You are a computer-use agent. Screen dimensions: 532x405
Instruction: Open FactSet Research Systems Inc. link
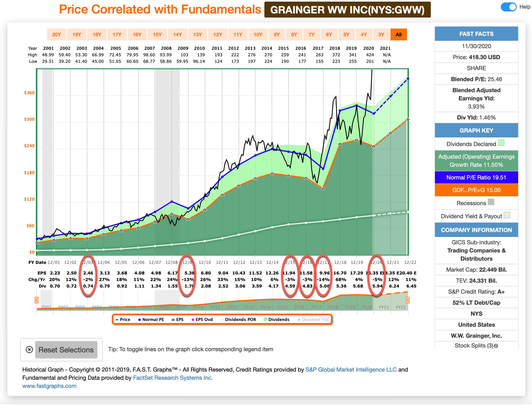pyautogui.click(x=173, y=378)
